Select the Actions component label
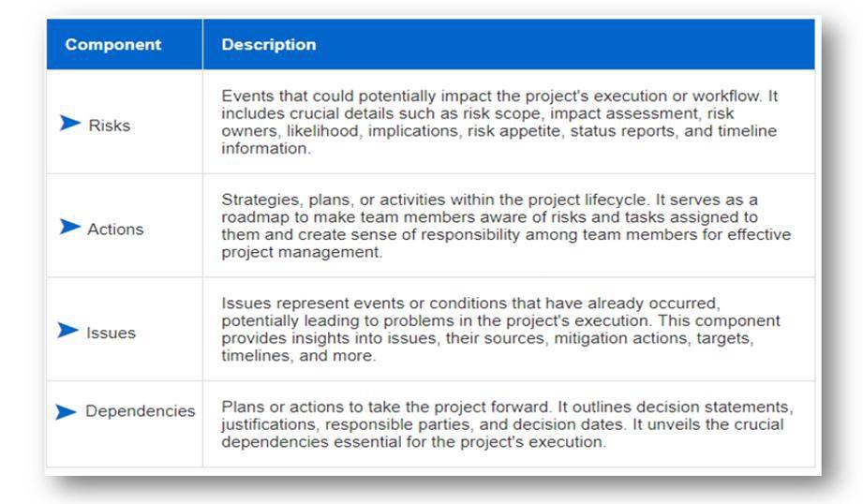Screen dimensions: 863x504 [115, 230]
